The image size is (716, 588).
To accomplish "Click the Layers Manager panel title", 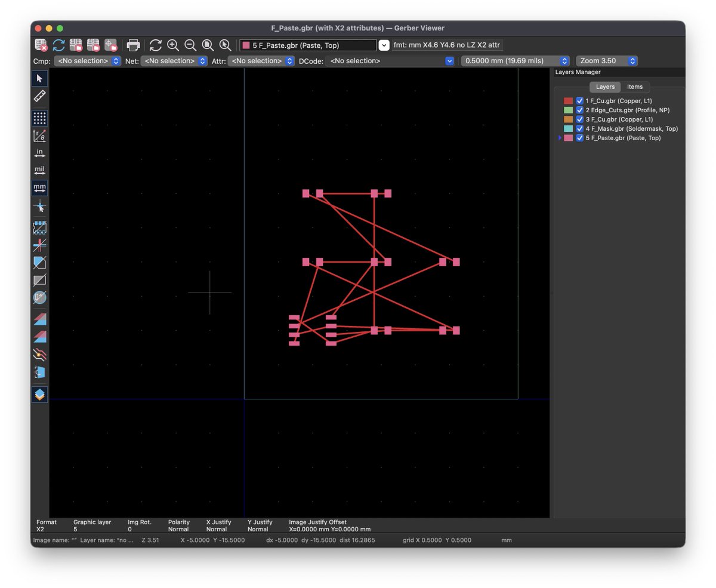I will tap(578, 72).
